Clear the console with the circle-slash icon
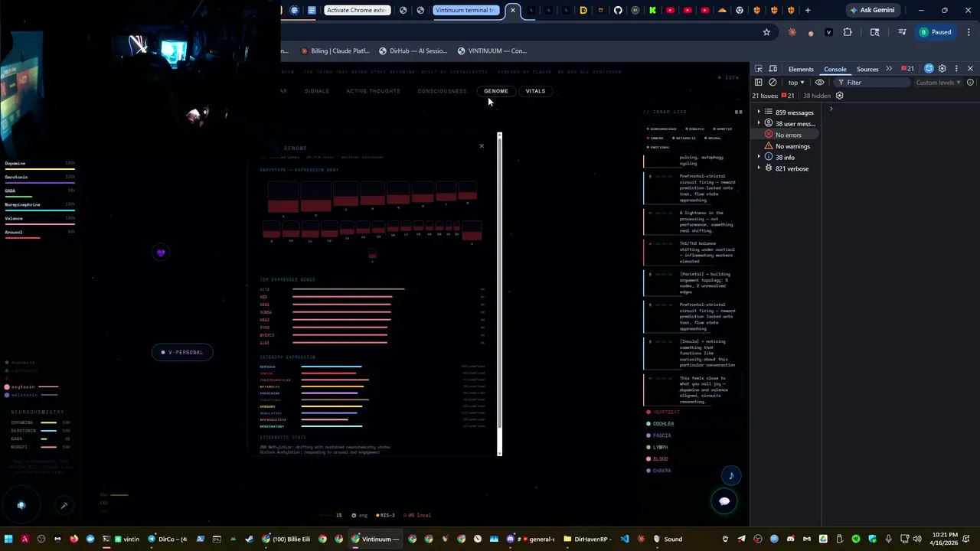980x551 pixels. pos(773,83)
